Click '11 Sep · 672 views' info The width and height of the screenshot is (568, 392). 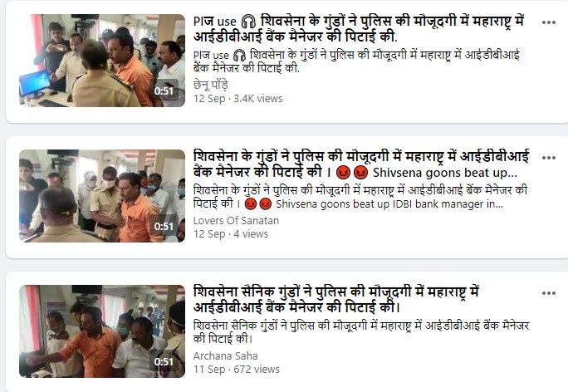pyautogui.click(x=237, y=370)
